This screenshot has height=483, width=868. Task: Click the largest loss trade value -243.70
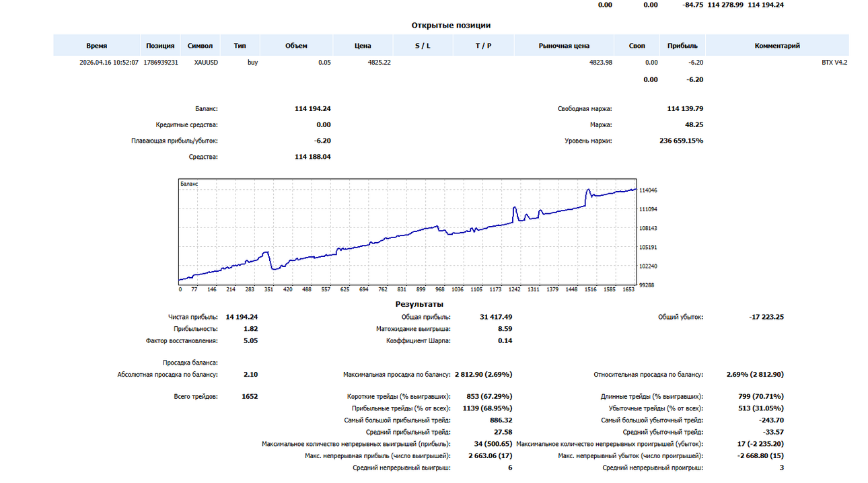coord(770,420)
